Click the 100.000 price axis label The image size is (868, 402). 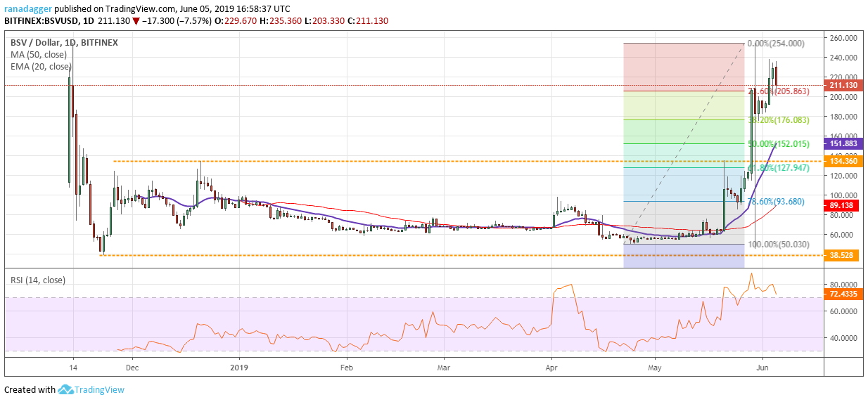(842, 195)
